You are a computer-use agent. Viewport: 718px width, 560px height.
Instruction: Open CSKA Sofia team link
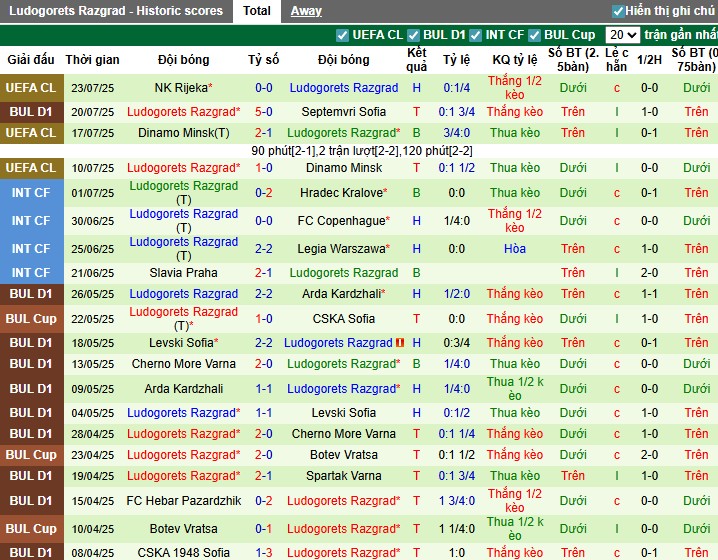point(343,319)
